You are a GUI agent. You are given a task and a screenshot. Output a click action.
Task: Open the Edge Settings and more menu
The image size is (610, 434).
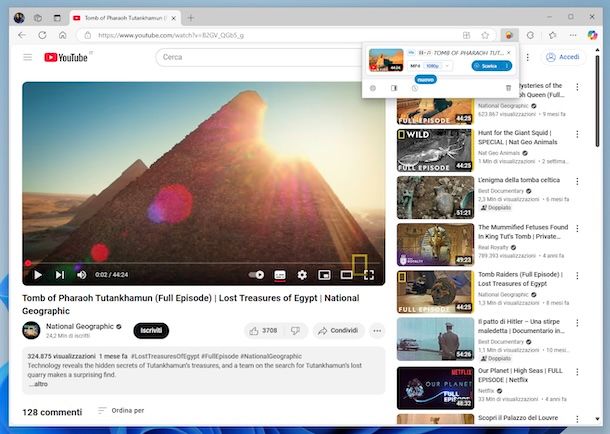[x=573, y=35]
